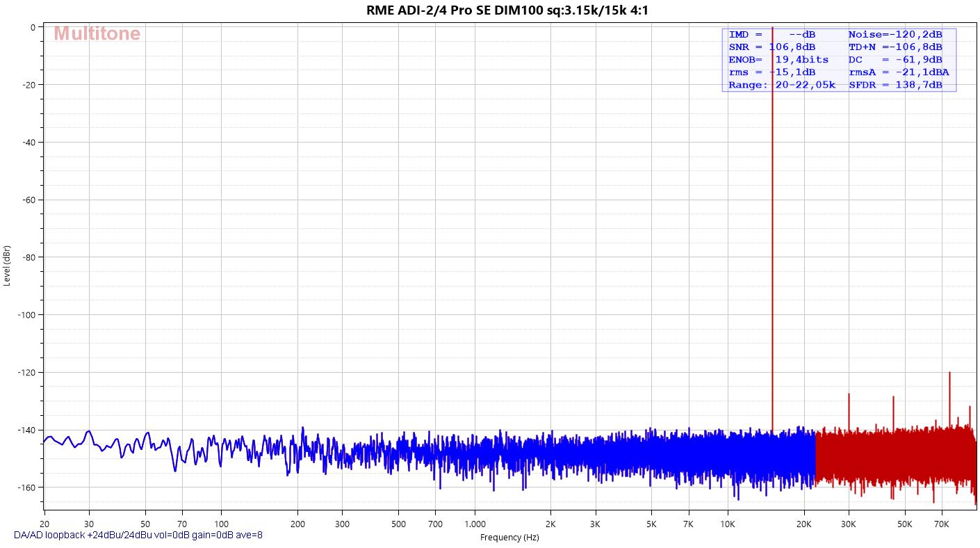Pick the "rms = -15,1dB" readout
Screen dimensions: 980x548
pos(772,72)
